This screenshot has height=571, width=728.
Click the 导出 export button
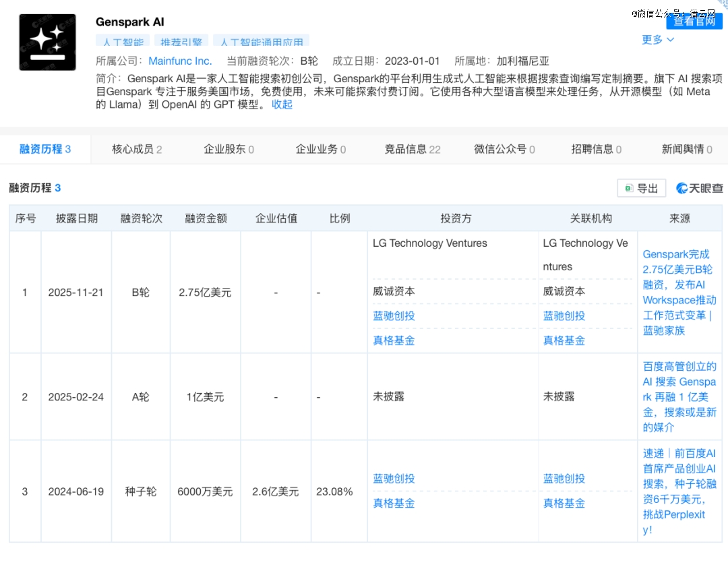pos(641,188)
